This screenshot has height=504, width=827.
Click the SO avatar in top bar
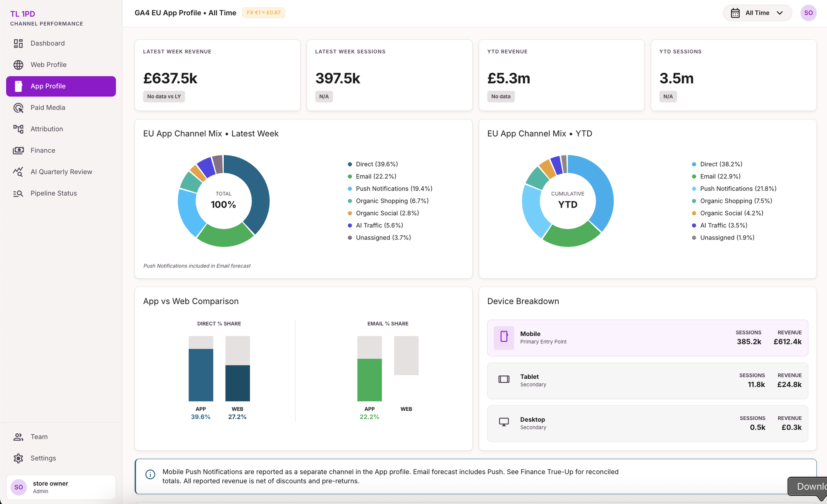[808, 13]
